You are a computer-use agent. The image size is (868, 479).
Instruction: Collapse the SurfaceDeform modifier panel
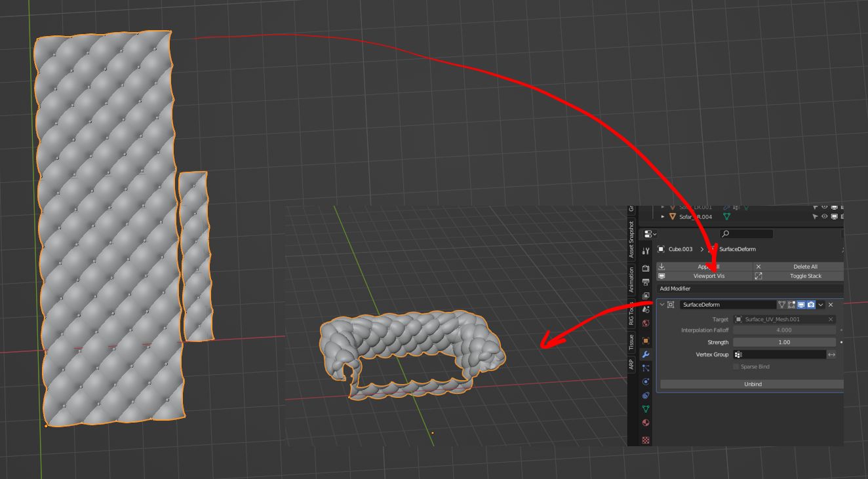pyautogui.click(x=662, y=305)
